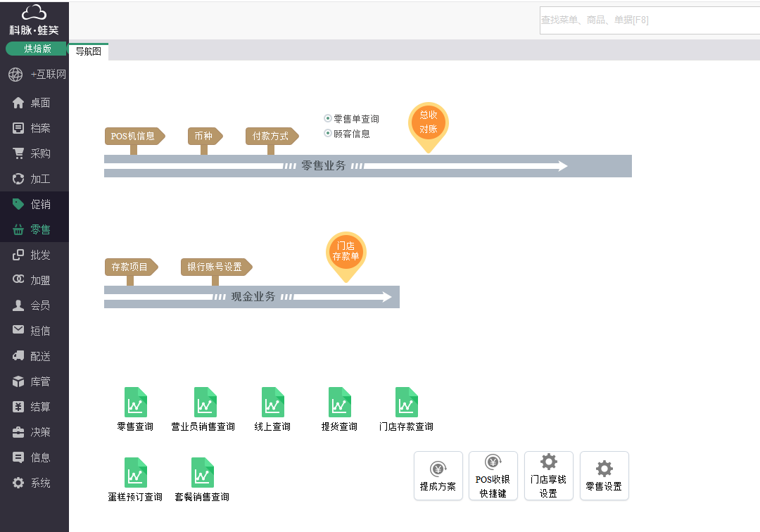The width and height of the screenshot is (760, 532).
Task: Open 门店存款查询 store deposit query icon
Action: (407, 403)
